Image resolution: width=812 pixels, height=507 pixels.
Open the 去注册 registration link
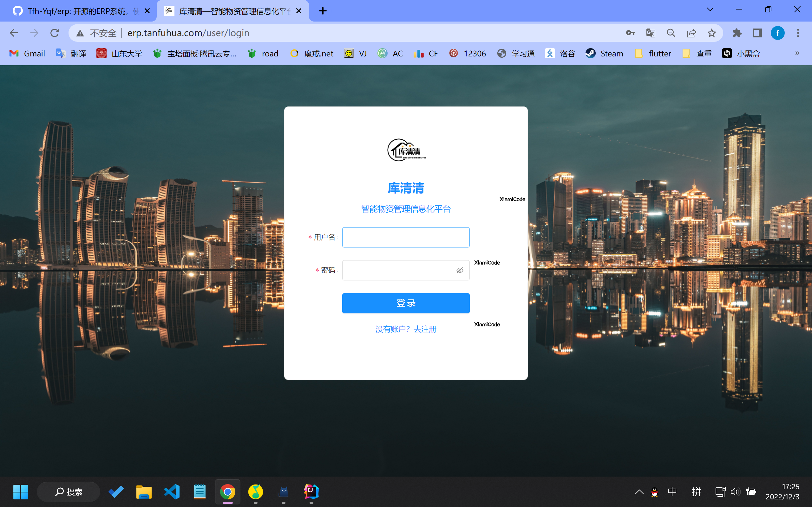[425, 329]
